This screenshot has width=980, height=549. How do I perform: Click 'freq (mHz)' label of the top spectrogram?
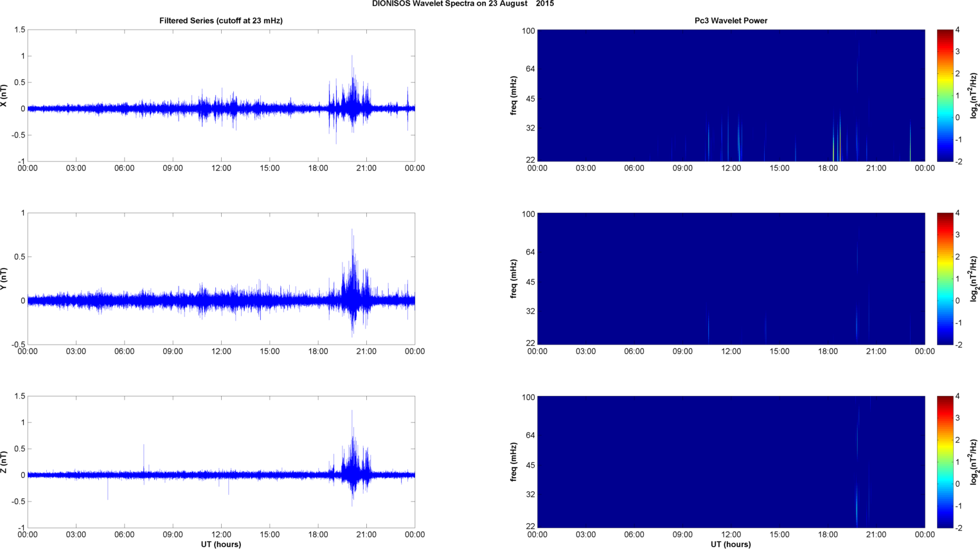click(514, 95)
